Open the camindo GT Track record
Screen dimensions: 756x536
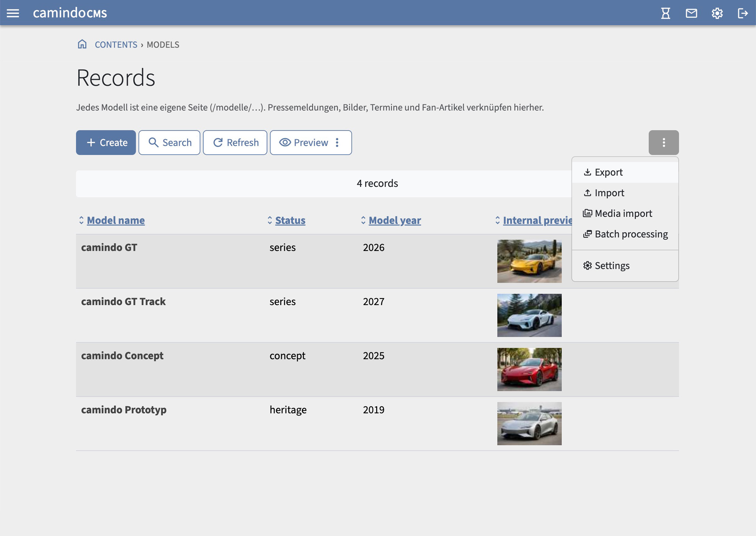coord(123,302)
